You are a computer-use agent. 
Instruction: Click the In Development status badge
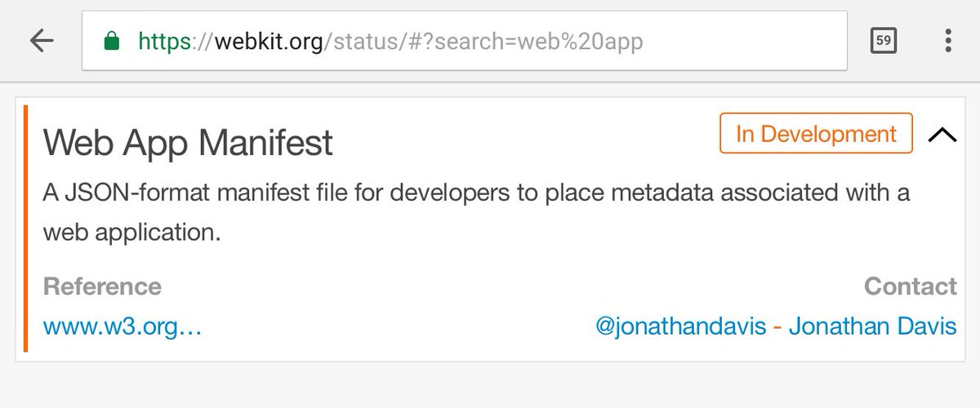point(816,133)
